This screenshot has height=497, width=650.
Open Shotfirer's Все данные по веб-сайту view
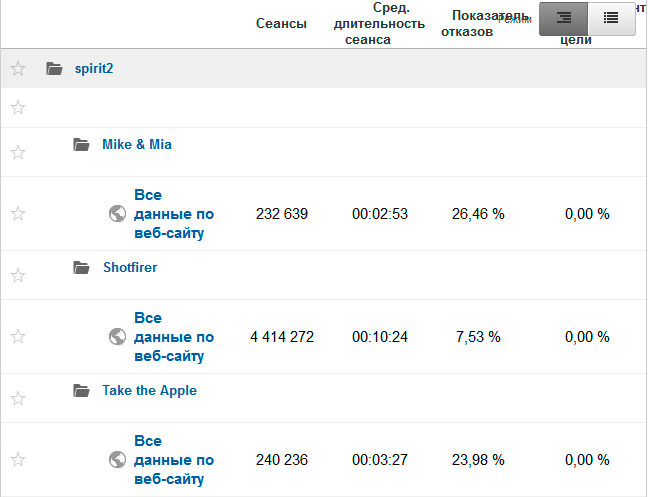tap(174, 337)
